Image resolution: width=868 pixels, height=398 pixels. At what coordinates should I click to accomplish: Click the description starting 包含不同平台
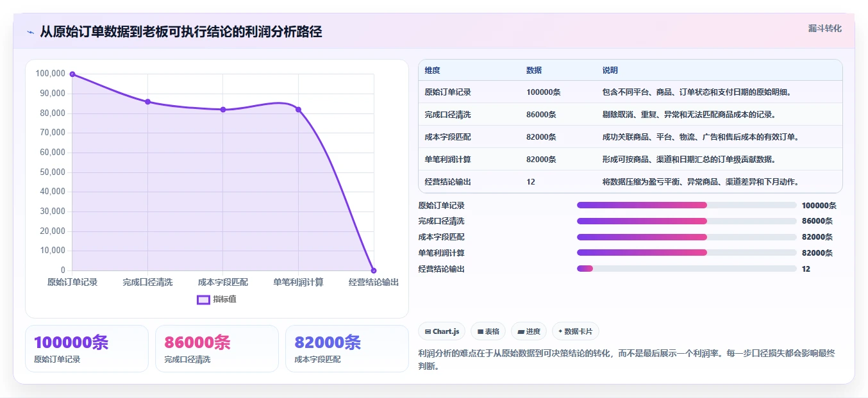click(x=697, y=92)
